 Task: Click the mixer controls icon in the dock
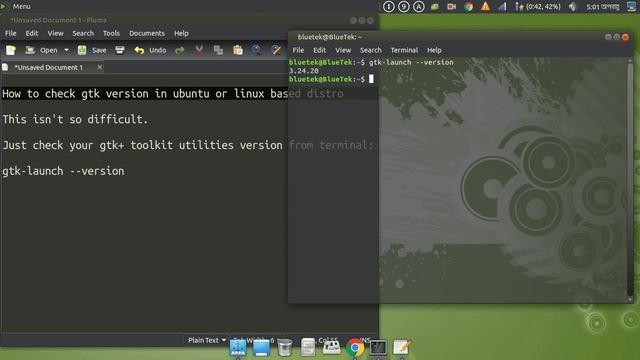tap(331, 347)
